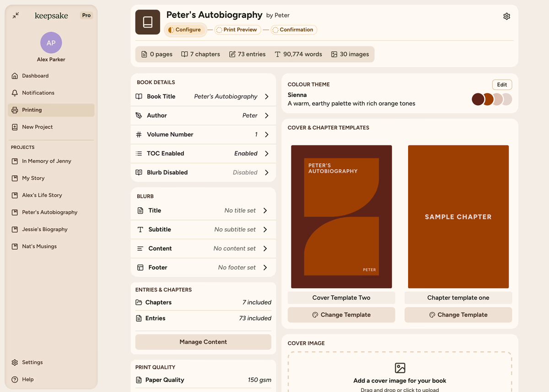
Task: Click Change Template under Cover Template Two
Action: 341,315
